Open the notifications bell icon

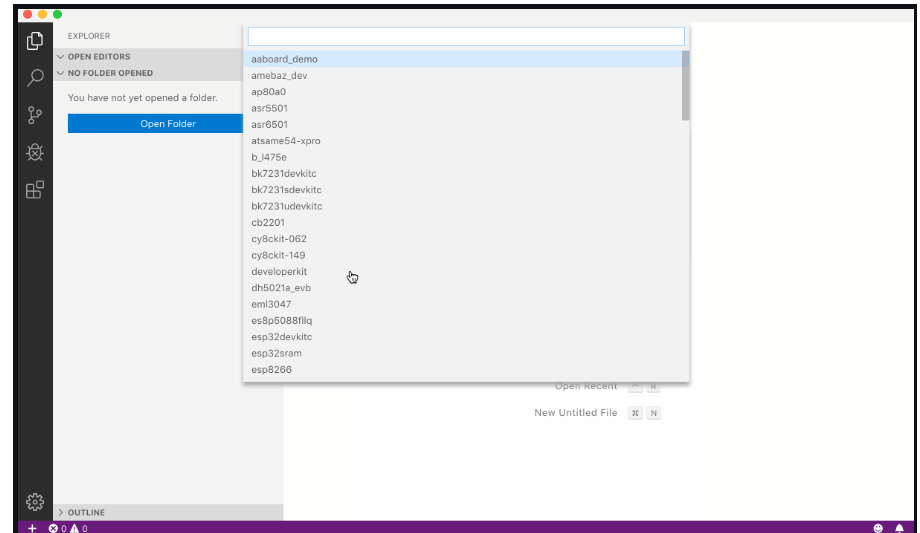point(899,528)
